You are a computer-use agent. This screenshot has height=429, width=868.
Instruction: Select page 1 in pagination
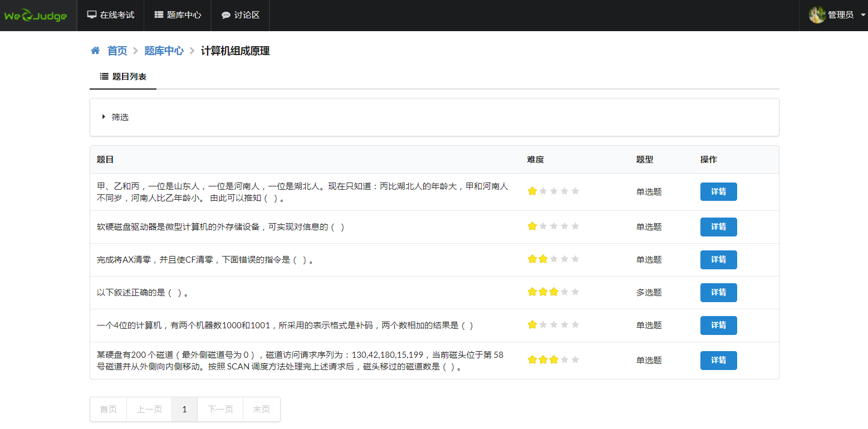pyautogui.click(x=185, y=410)
